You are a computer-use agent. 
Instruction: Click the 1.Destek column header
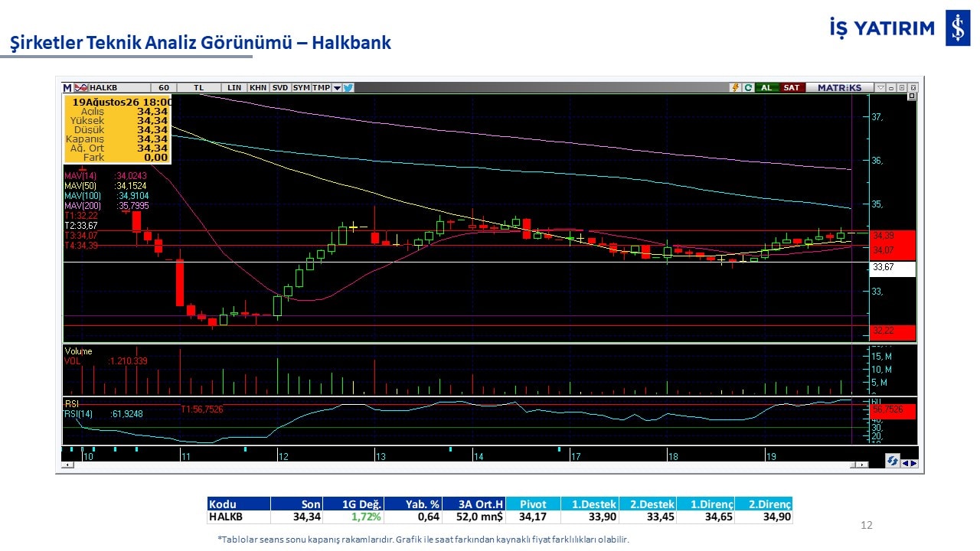tap(590, 504)
